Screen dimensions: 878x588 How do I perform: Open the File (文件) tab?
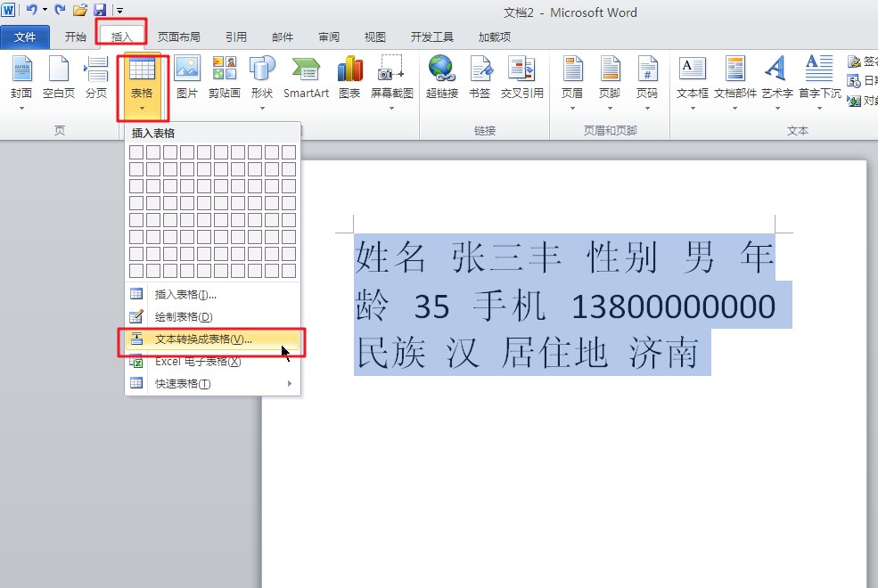click(26, 37)
